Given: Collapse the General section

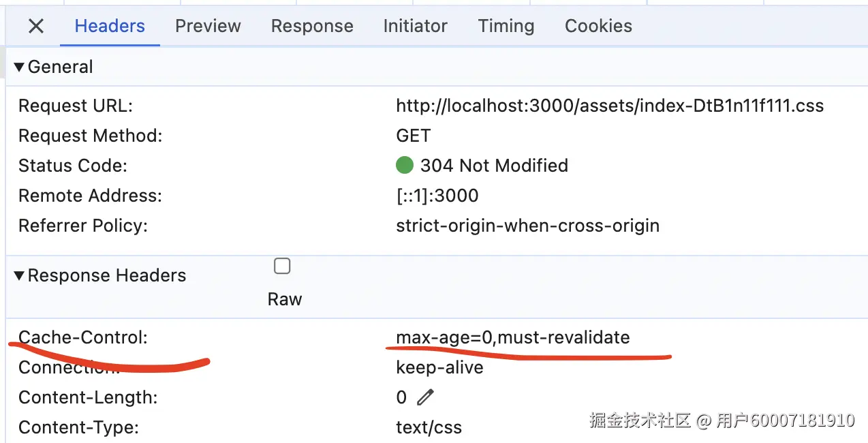Looking at the screenshot, I should (19, 67).
